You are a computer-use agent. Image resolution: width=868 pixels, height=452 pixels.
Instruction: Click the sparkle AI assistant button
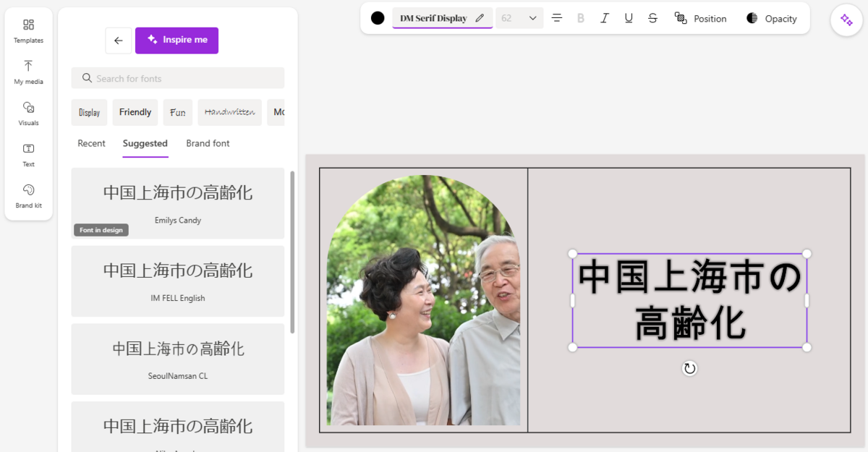tap(846, 20)
